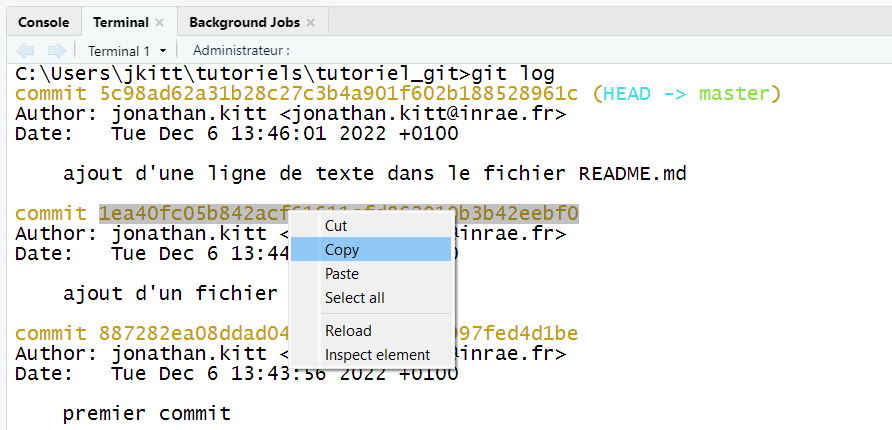Close the Background Jobs tab
Viewport: 892px width, 430px height.
310,22
